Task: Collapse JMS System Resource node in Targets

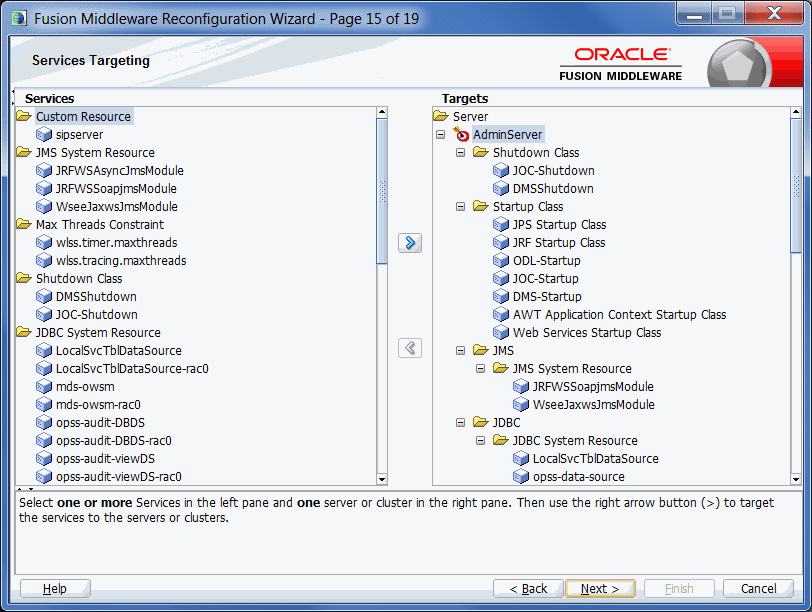Action: pyautogui.click(x=481, y=369)
